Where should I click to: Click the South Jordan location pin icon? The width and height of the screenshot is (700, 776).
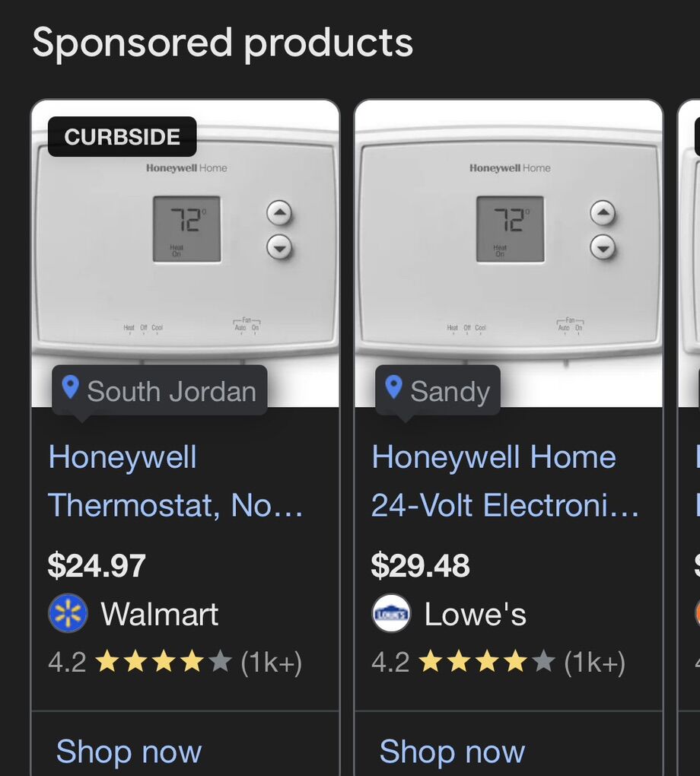pos(70,388)
